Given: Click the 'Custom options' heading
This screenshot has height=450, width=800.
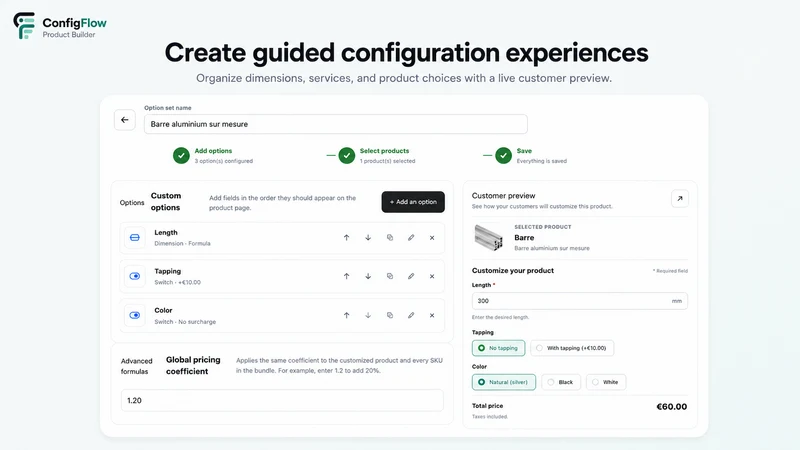Looking at the screenshot, I should 165,202.
